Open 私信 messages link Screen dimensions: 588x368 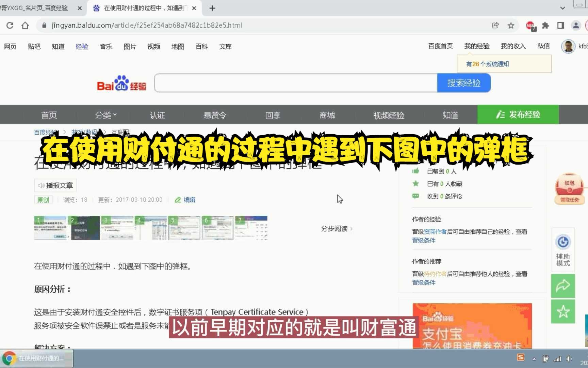tap(543, 46)
